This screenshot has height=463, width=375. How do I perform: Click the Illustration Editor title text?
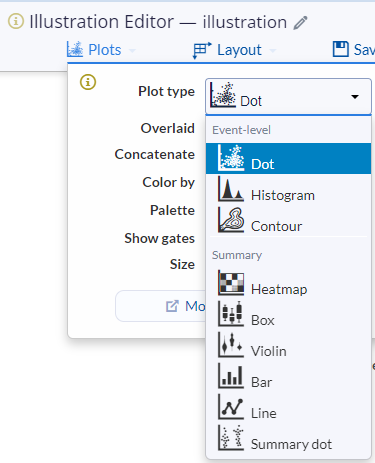[x=102, y=22]
